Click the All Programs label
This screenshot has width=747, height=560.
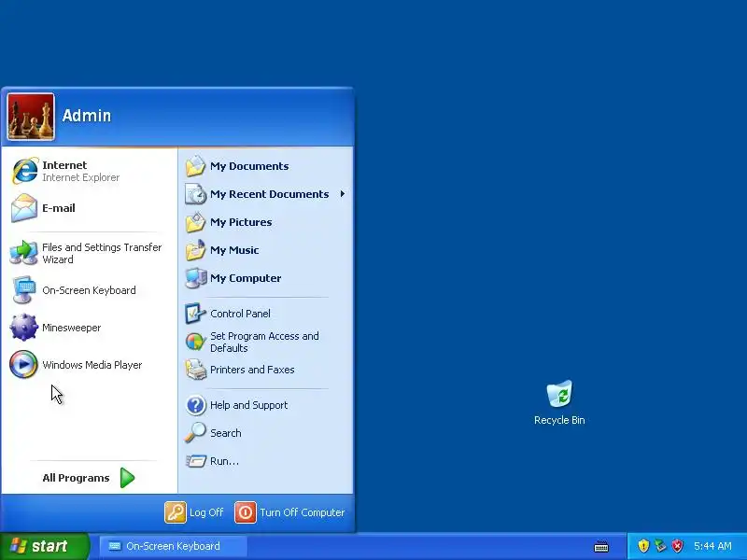[x=76, y=478]
